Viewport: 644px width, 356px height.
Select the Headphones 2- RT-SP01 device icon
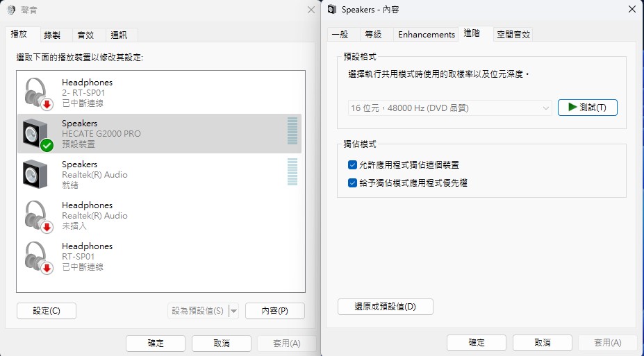39,94
